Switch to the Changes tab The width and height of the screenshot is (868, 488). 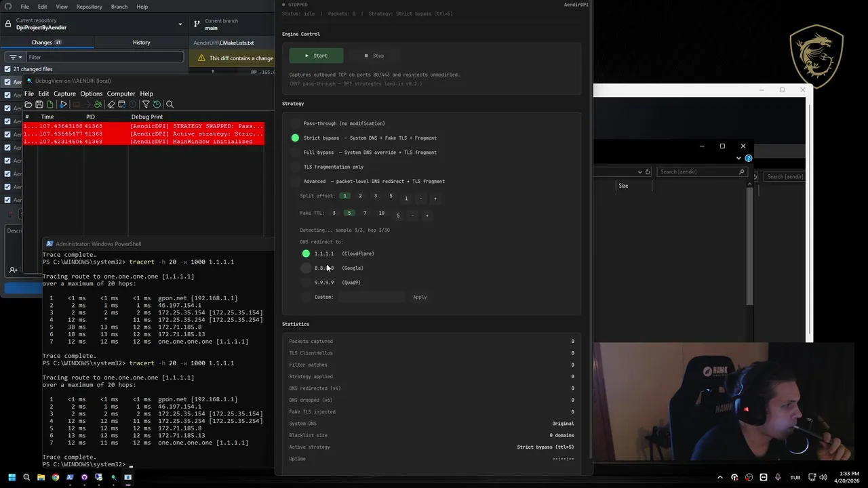47,42
